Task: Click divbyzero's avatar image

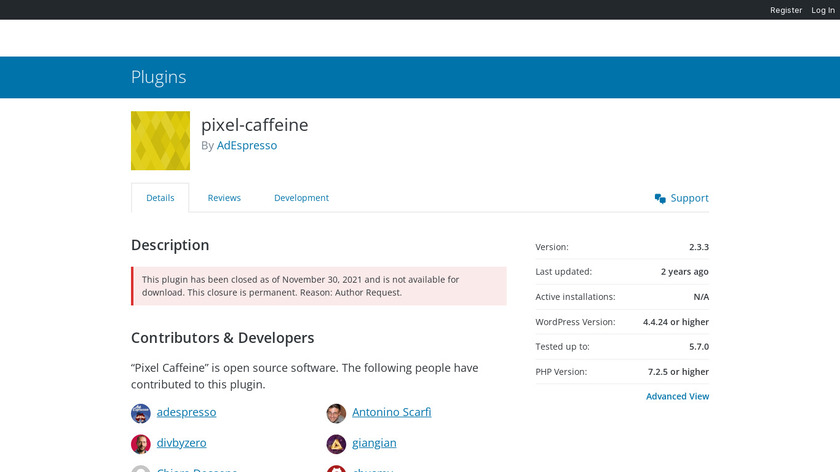Action: 141,444
